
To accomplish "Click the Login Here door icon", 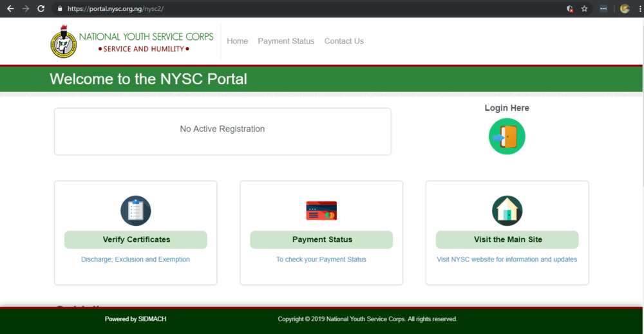I will (x=507, y=136).
